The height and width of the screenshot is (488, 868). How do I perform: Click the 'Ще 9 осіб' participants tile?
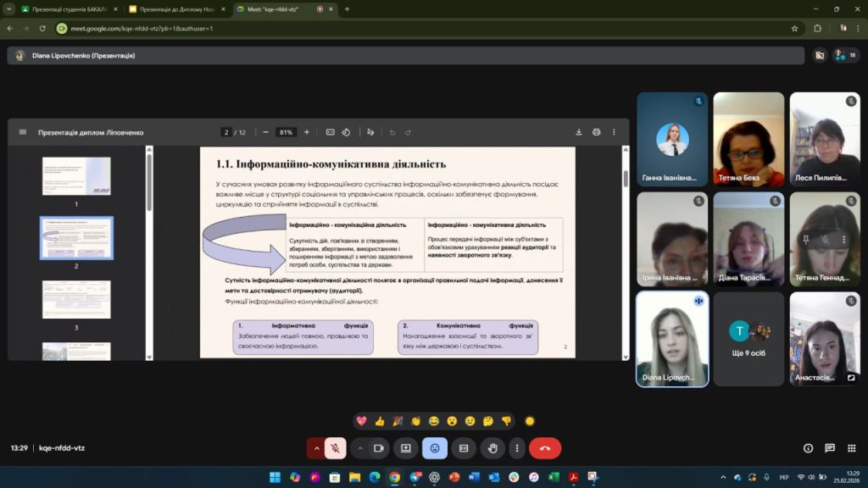(x=748, y=339)
